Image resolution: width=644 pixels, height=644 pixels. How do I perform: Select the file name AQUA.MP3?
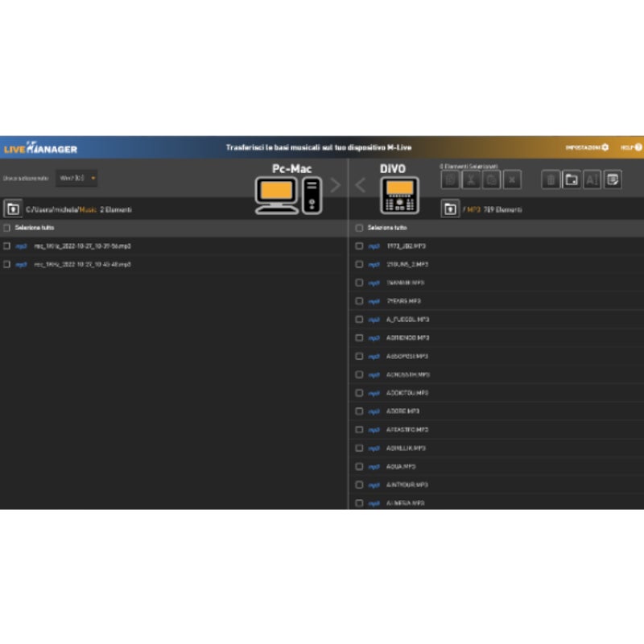click(401, 467)
